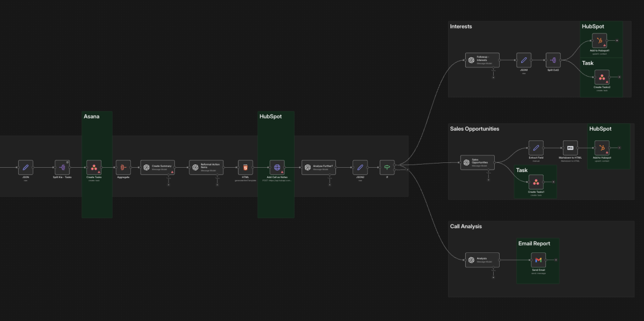This screenshot has width=644, height=321.
Task: Select the Gmail Send Email node
Action: click(x=538, y=260)
